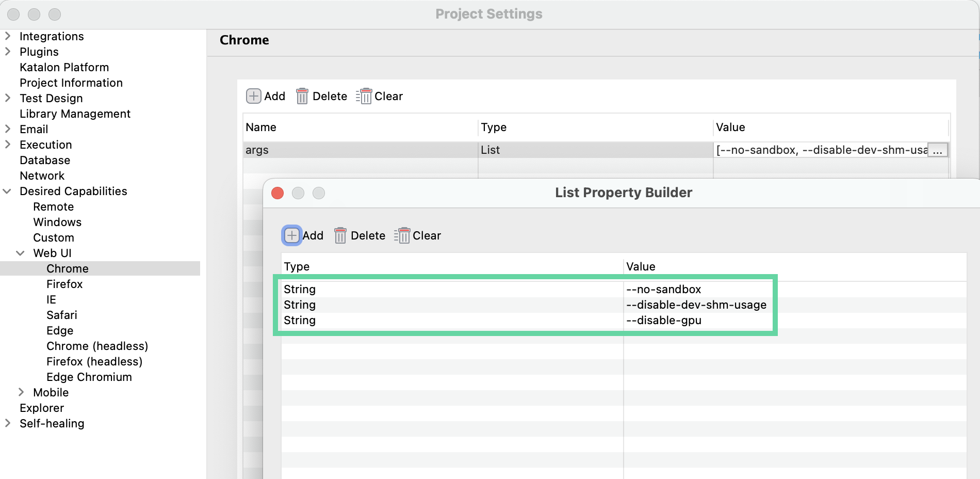Expand the Self-healing section
Screen dimensions: 980x479
7,423
